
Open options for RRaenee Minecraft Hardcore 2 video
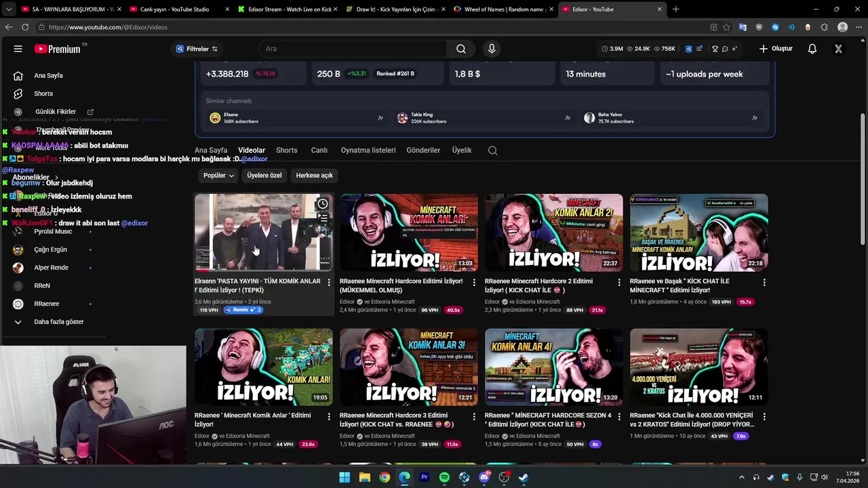[x=619, y=282]
